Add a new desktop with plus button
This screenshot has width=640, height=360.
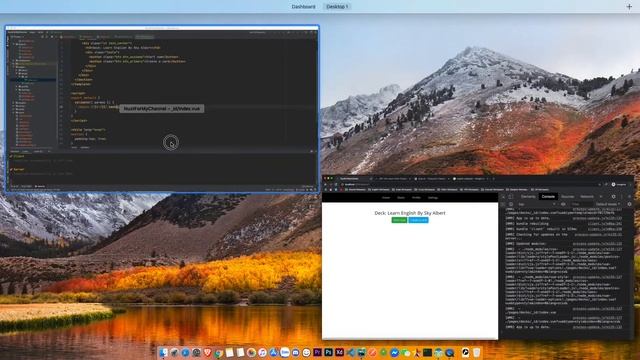pyautogui.click(x=629, y=7)
